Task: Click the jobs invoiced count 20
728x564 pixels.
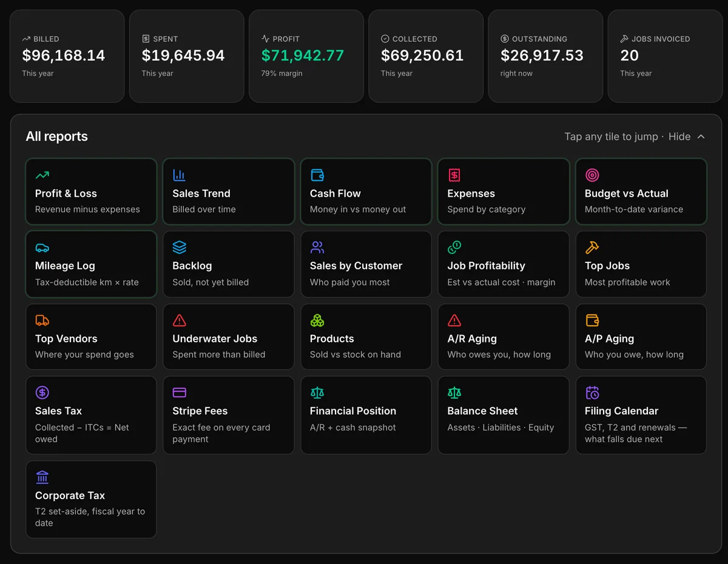Action: 630,55
